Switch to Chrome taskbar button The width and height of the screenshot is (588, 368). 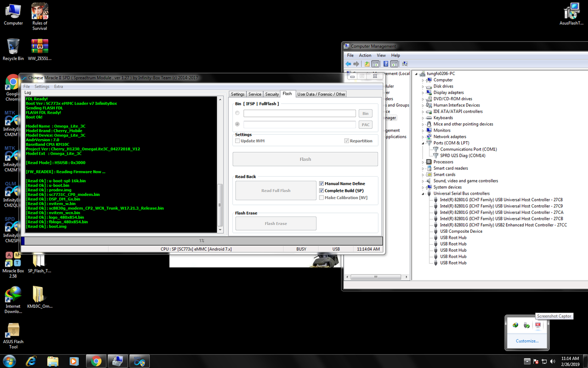(96, 361)
